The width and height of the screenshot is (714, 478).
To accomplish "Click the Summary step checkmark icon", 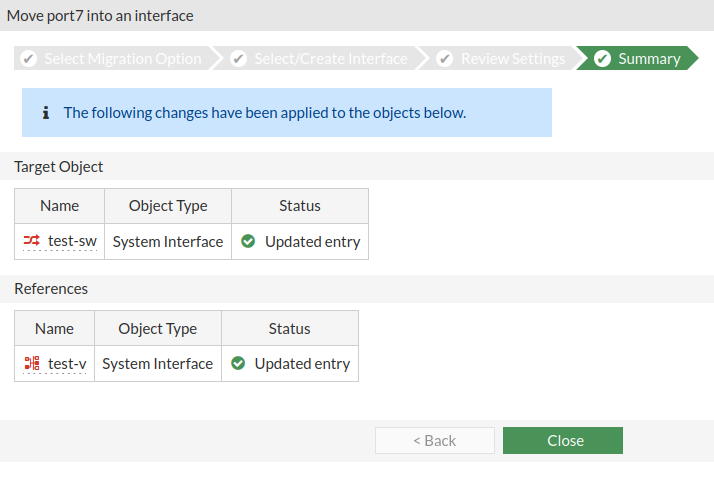I will coord(602,59).
